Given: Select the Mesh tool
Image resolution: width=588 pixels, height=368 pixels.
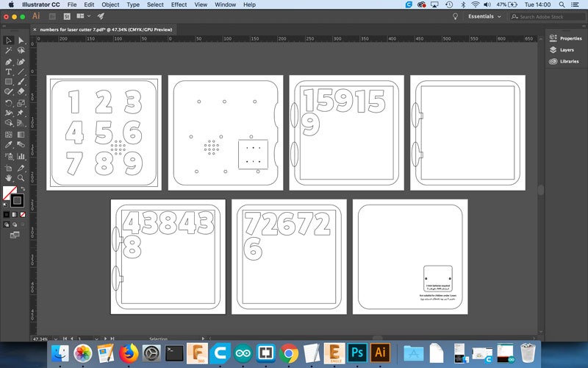Looking at the screenshot, I should pos(9,135).
